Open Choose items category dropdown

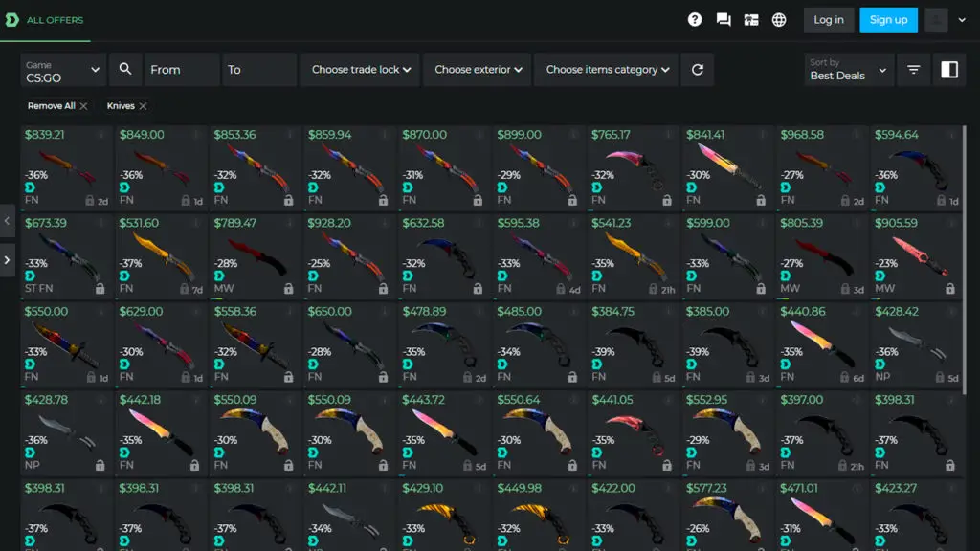[x=607, y=69]
